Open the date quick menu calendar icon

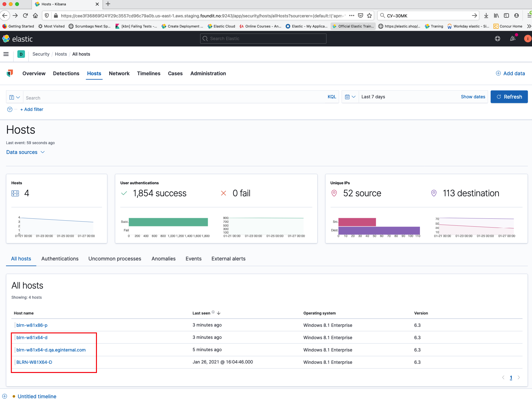(350, 97)
